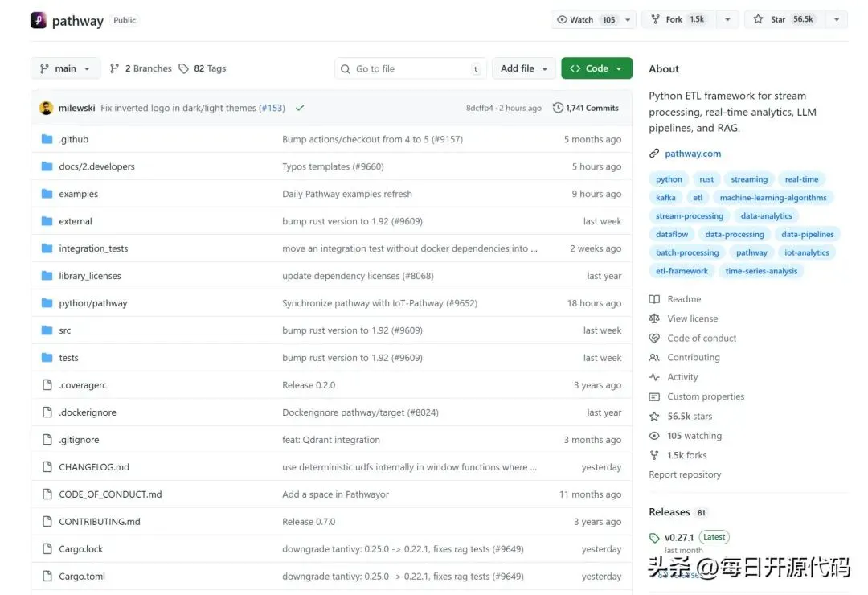Open the integration_tests folder
The width and height of the screenshot is (868, 595).
[93, 248]
